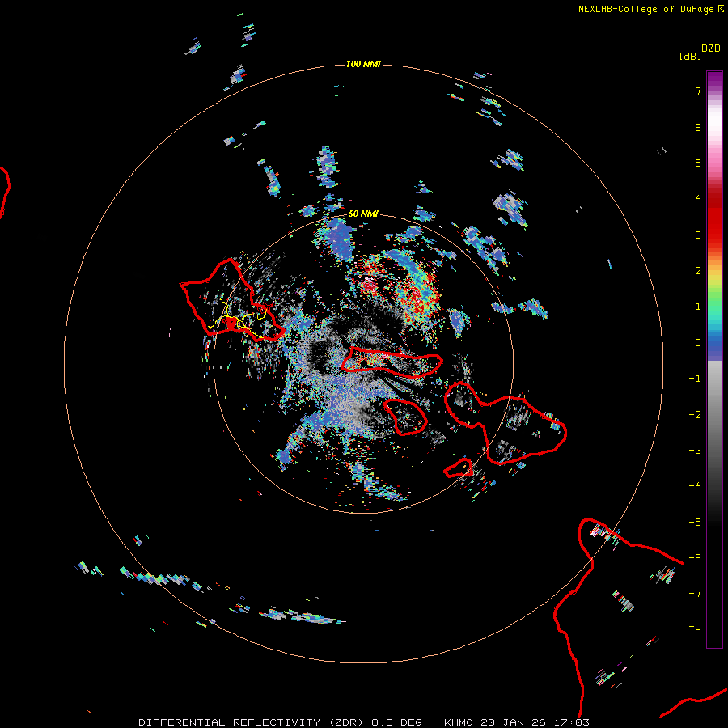Click the scale value 4
This screenshot has height=728, width=728.
(698, 199)
